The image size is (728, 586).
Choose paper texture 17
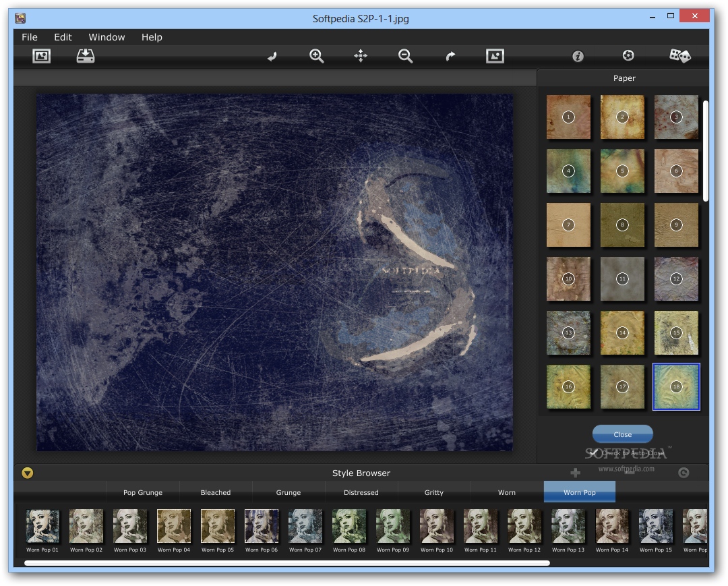coord(622,386)
